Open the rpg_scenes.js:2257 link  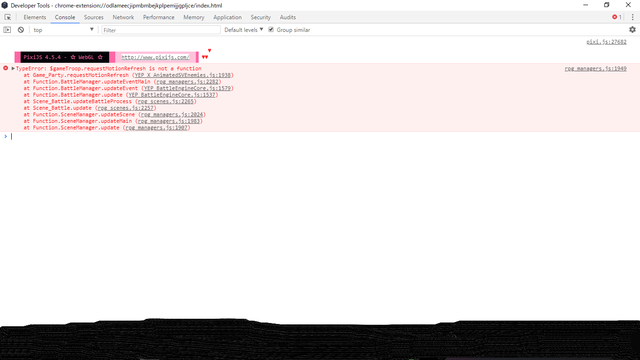coord(125,108)
